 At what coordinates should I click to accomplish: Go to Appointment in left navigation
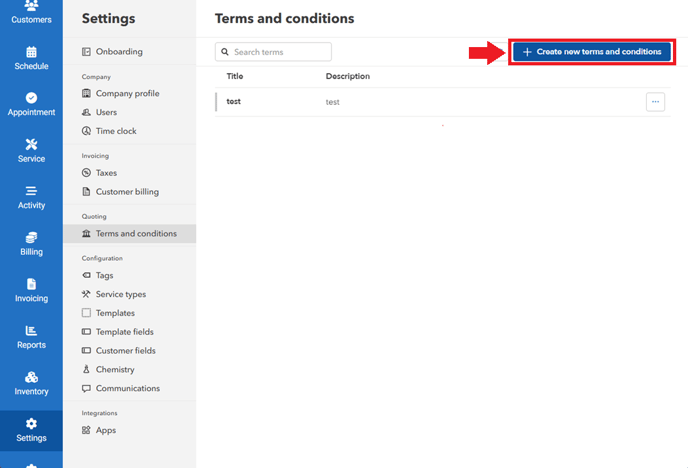click(x=31, y=98)
